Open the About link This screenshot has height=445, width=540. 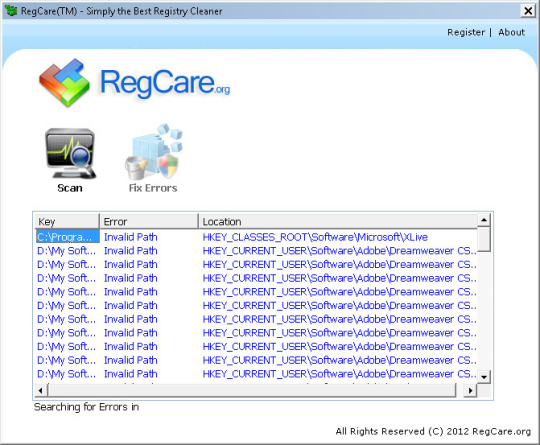coord(511,32)
